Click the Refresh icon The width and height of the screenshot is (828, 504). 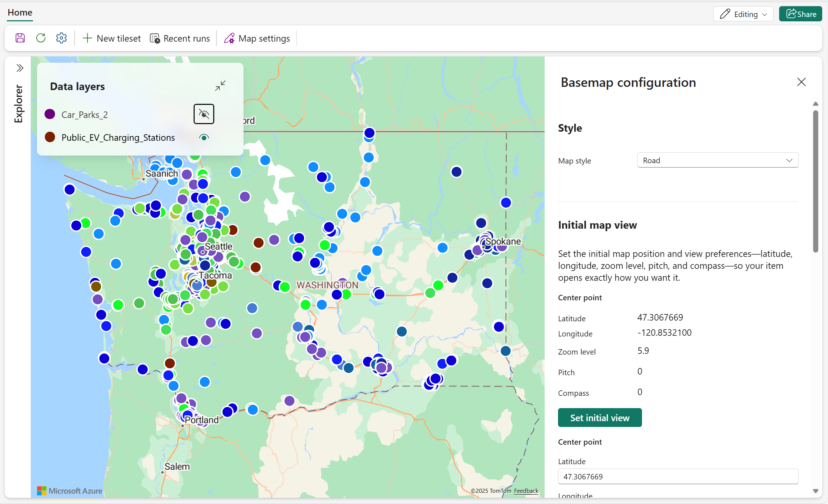click(x=41, y=38)
